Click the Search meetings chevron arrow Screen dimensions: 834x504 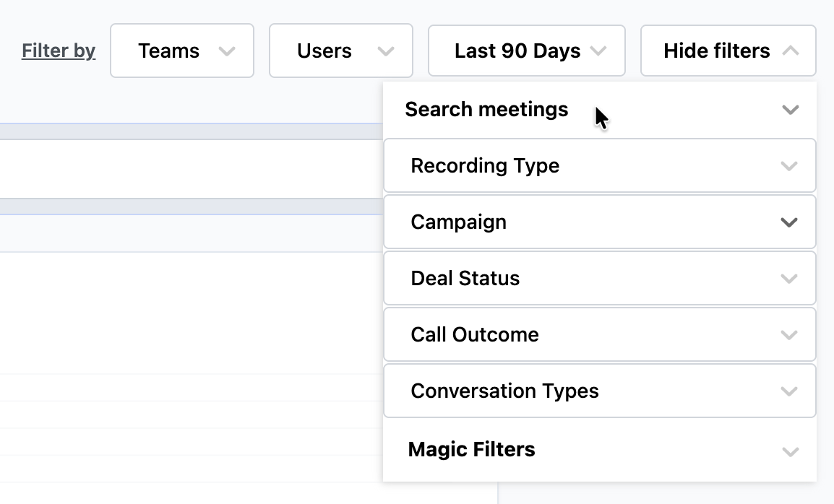791,110
